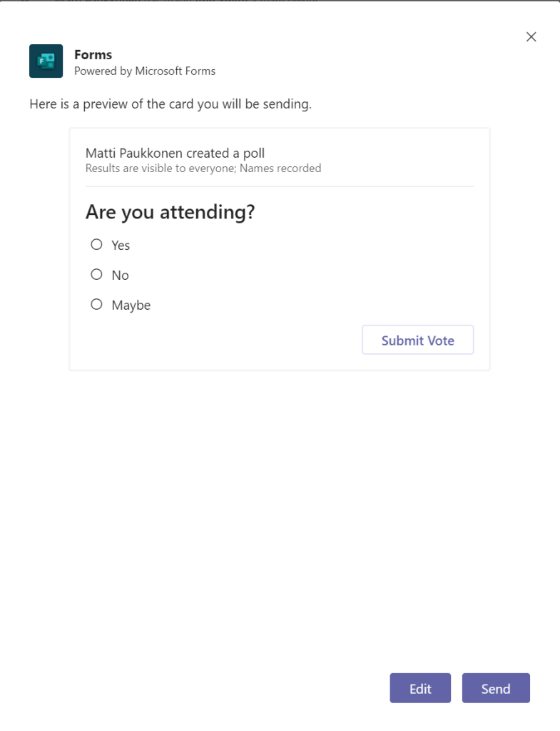The image size is (560, 731).
Task: Click the Powered by Microsoft Forms subtitle
Action: 145,71
